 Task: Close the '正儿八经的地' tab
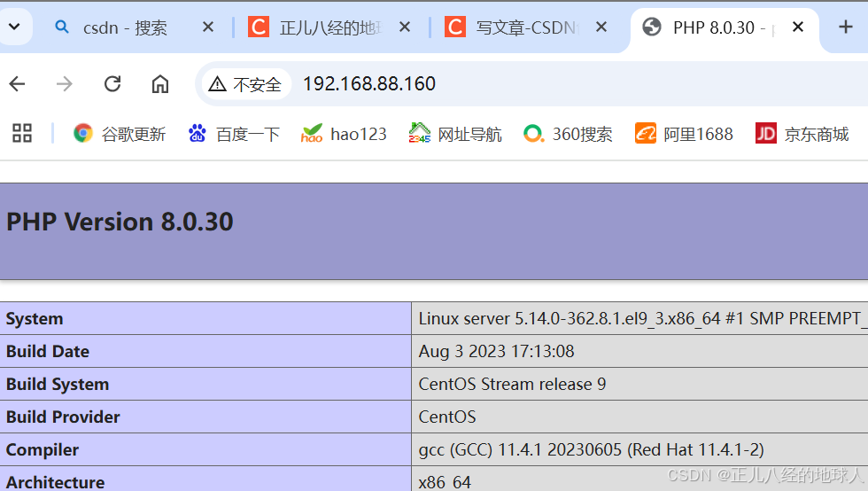405,27
